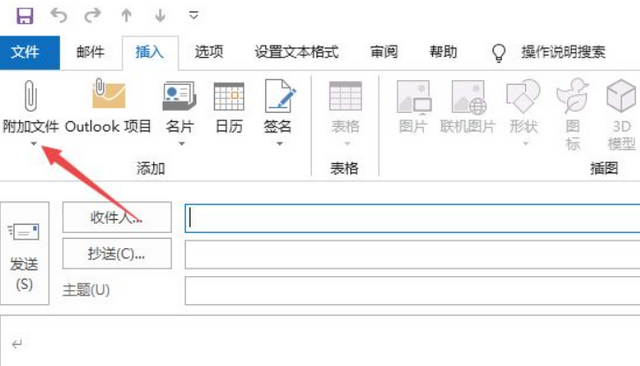Select the 插入 ribbon tab
Viewport: 640px width, 366px height.
(x=150, y=52)
